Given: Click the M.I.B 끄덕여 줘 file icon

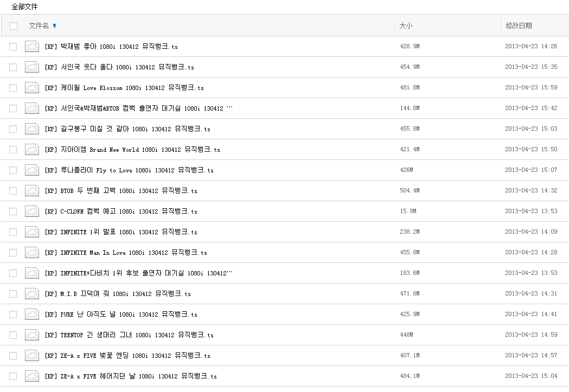Looking at the screenshot, I should (x=32, y=293).
